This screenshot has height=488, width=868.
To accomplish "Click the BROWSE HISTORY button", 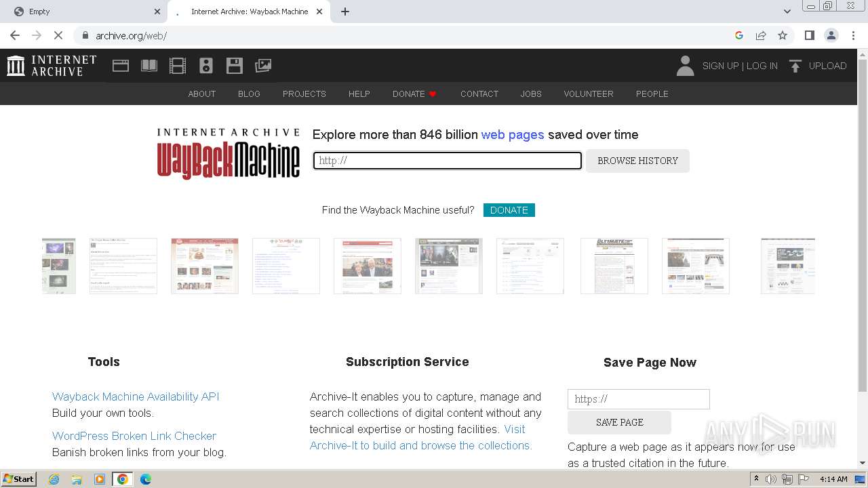I will (638, 161).
